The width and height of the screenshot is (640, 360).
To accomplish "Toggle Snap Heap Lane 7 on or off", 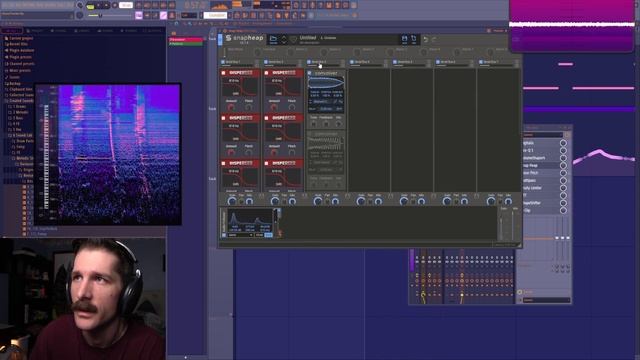I will click(481, 62).
